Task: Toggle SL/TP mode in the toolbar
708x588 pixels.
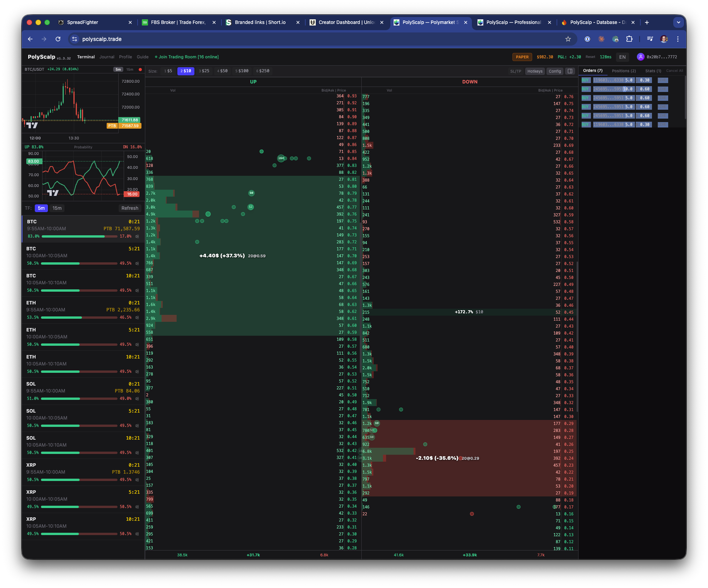Action: [x=516, y=71]
